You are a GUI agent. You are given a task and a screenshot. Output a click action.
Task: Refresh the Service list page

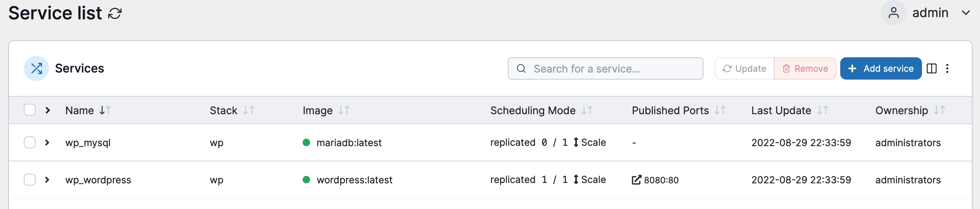115,14
